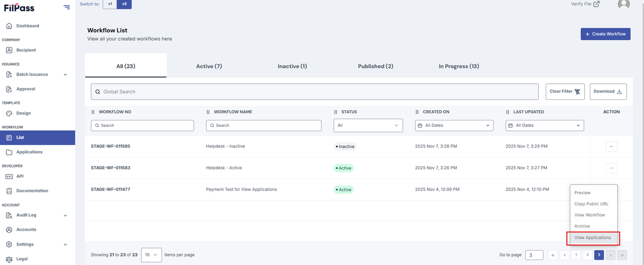The image size is (644, 265).
Task: Click the Recipient person icon
Action: 9,50
